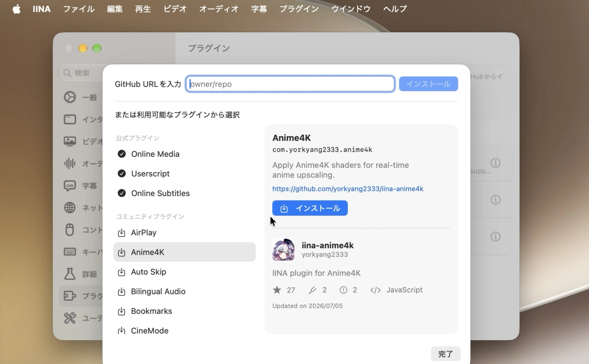Click the download icon beside Auto Skip
Image resolution: width=589 pixels, height=364 pixels.
point(121,272)
